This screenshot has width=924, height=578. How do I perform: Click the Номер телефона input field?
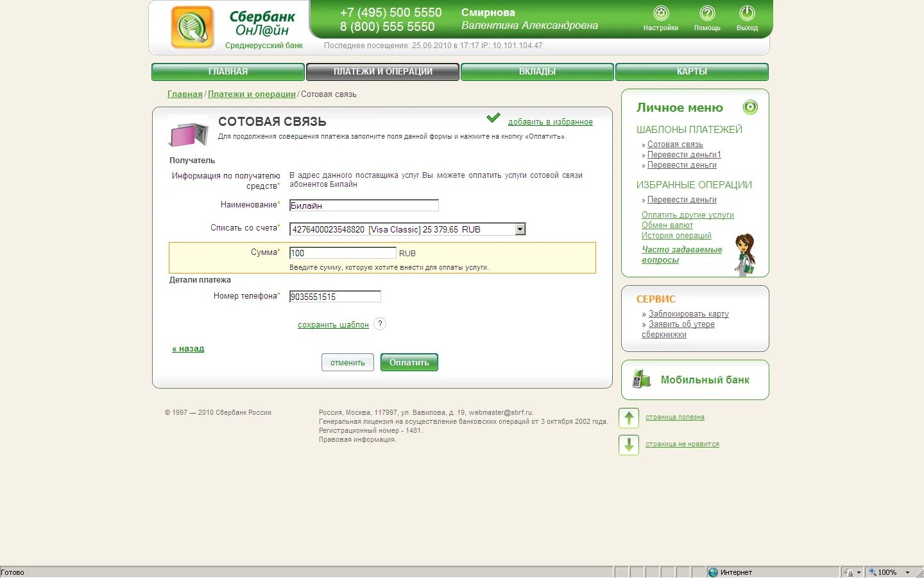[x=335, y=297]
